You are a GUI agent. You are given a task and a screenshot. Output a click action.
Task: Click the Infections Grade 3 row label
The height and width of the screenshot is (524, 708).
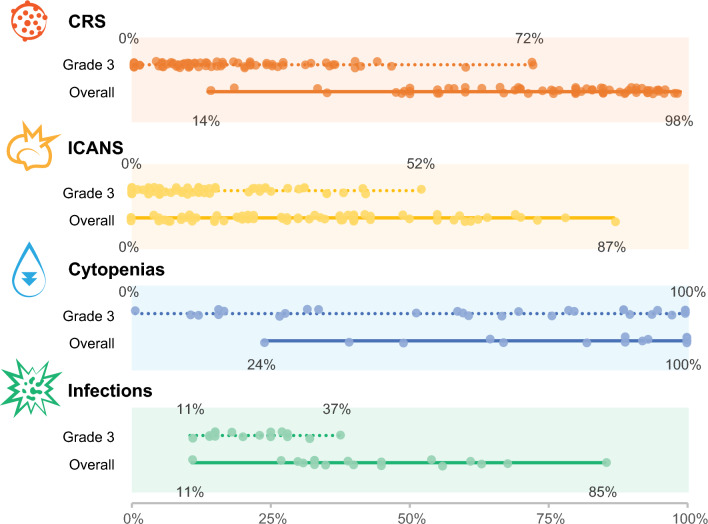[89, 436]
